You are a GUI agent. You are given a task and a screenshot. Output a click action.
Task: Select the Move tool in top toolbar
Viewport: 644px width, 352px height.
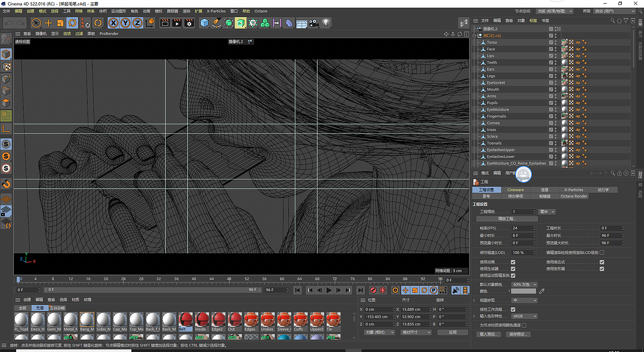(x=48, y=23)
